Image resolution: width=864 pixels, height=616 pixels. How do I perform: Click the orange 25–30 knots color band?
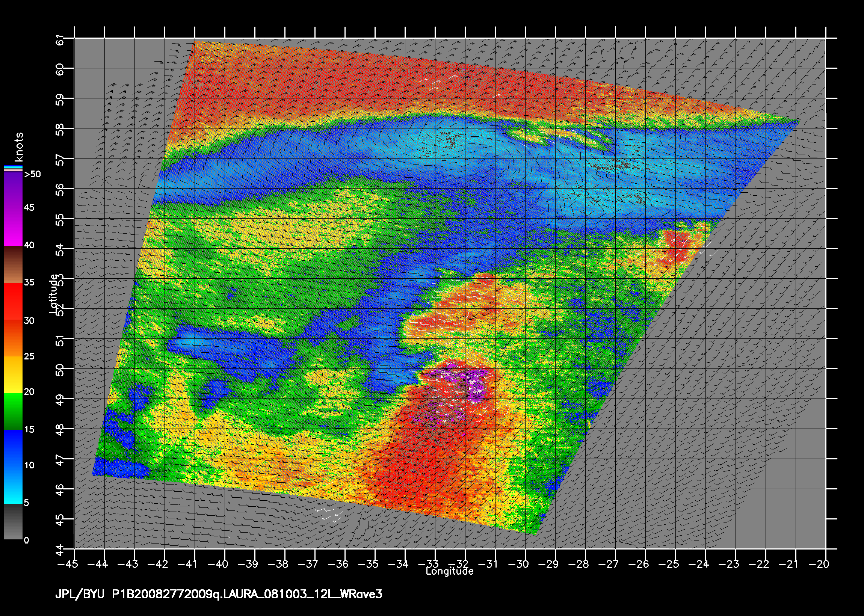click(x=13, y=338)
